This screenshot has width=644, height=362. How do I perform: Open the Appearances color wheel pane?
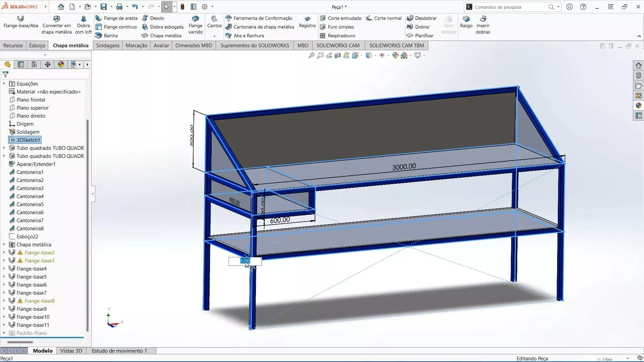[x=638, y=106]
